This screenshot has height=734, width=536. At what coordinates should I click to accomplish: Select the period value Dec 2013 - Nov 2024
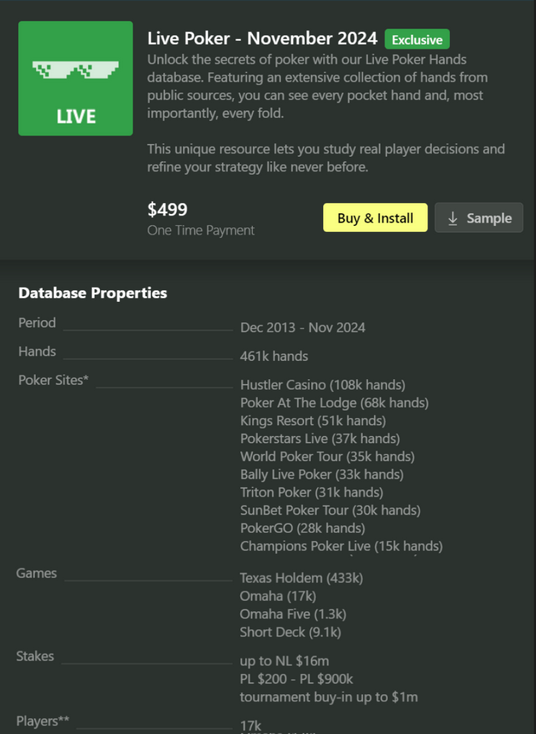pos(302,327)
